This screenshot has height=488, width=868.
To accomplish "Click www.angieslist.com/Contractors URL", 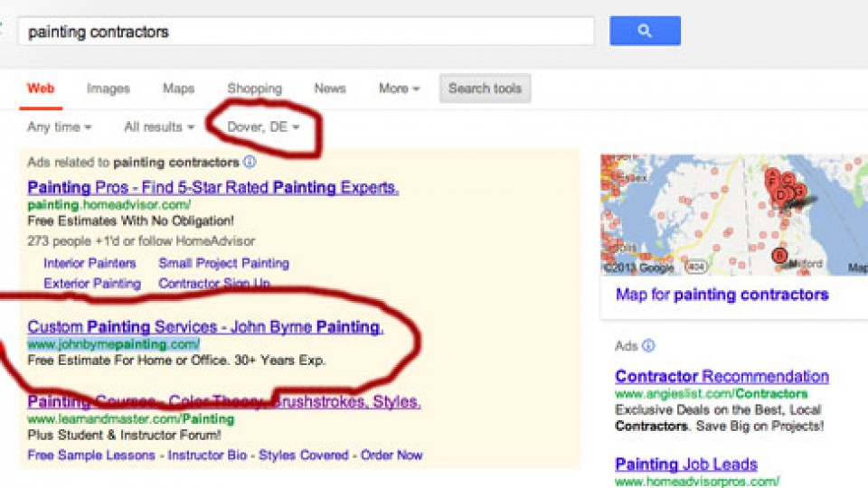I will tap(712, 394).
